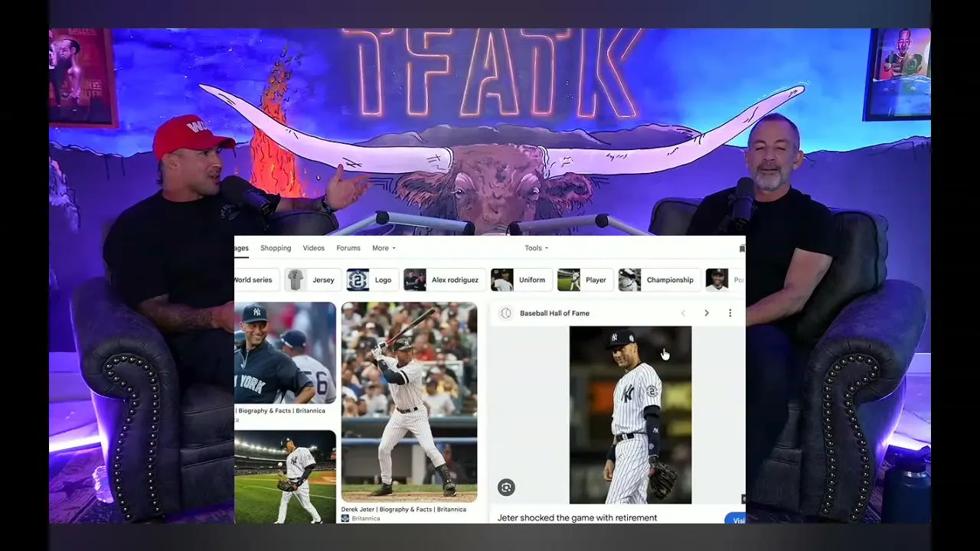Pick the Uniform filter chip
Screen dimensions: 980x551
[521, 280]
